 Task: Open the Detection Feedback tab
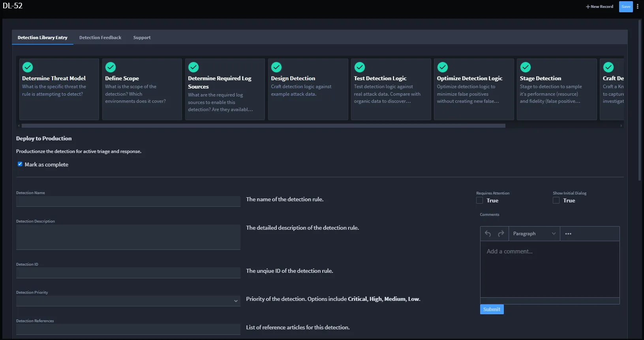(x=100, y=38)
